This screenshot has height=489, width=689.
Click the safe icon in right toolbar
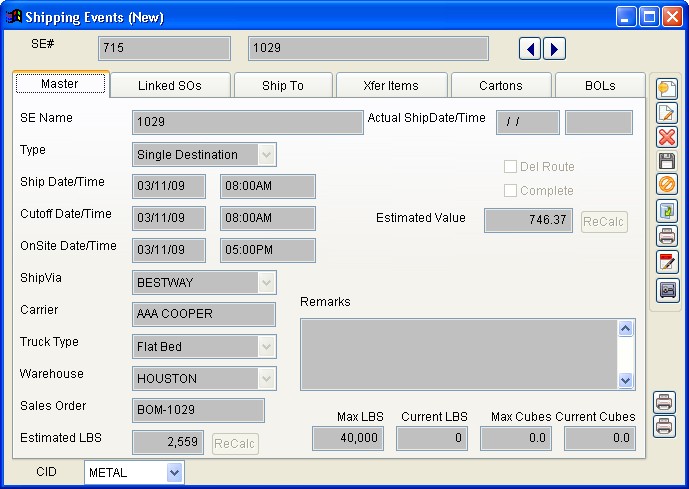click(667, 290)
